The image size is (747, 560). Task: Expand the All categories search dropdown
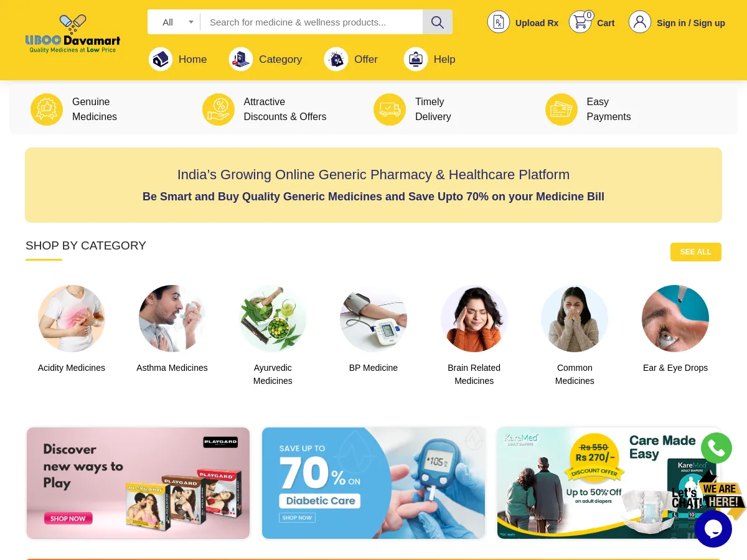coord(174,22)
